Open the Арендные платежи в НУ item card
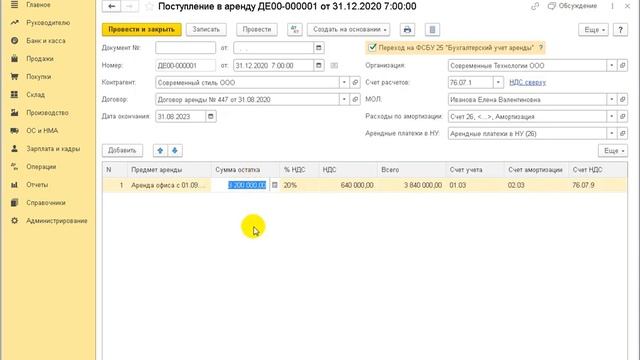Screen dimensions: 640x360 (x=622, y=133)
